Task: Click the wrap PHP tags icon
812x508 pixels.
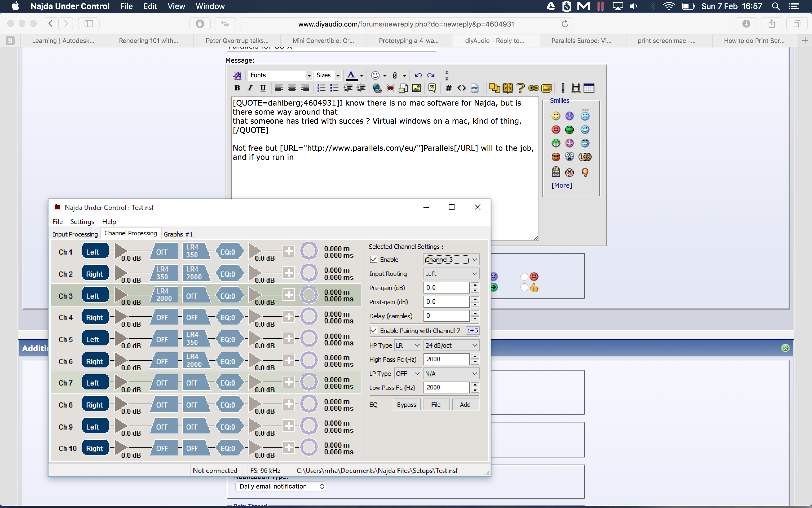Action: coord(475,88)
